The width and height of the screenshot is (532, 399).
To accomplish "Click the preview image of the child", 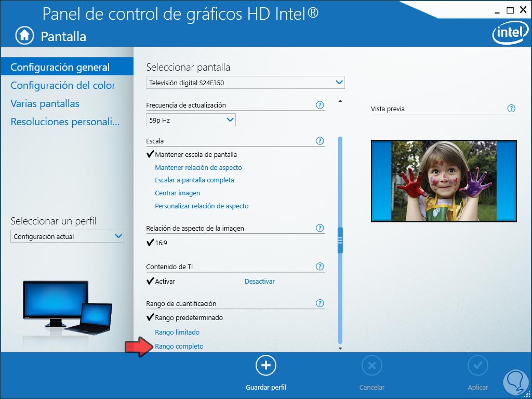I will [x=444, y=181].
